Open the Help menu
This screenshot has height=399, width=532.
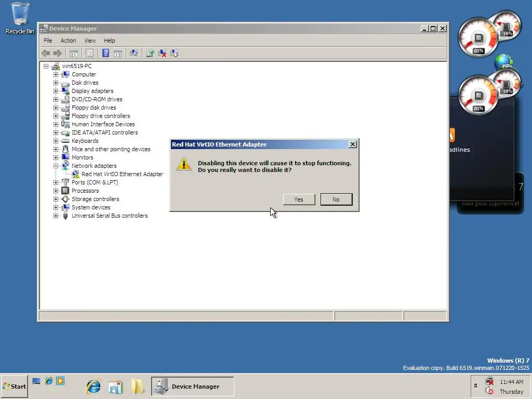tap(109, 41)
